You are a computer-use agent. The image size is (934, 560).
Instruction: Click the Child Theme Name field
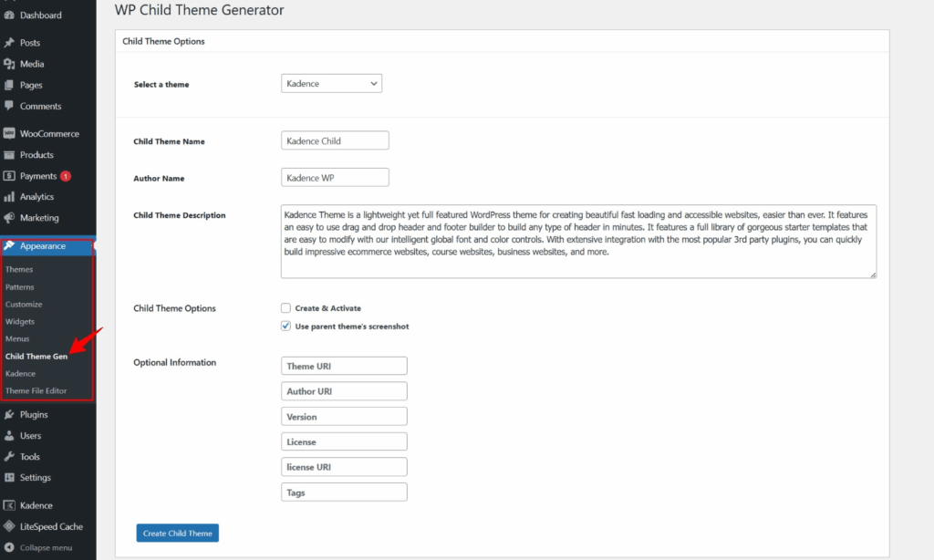click(335, 141)
